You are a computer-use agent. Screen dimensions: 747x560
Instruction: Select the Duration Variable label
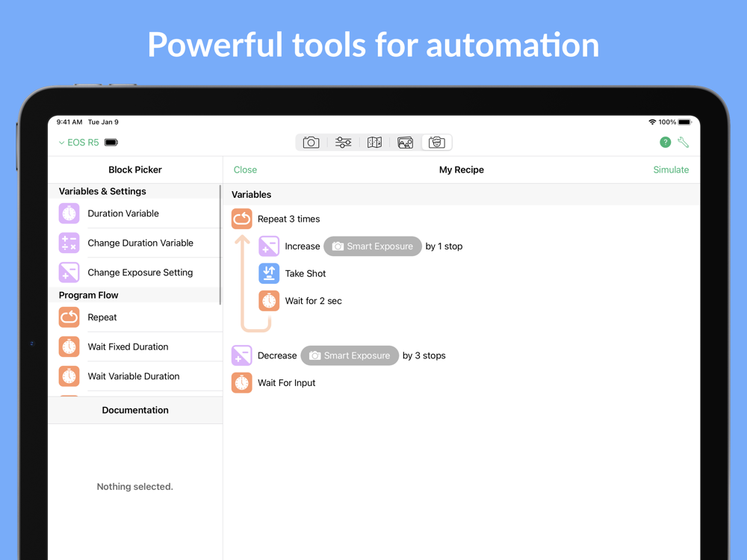click(123, 214)
